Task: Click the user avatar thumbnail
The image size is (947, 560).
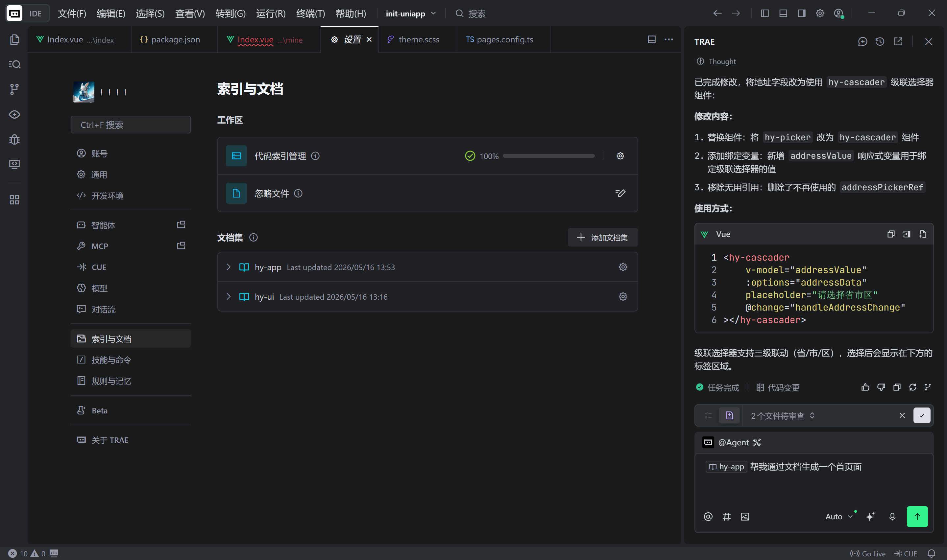Action: [x=84, y=92]
